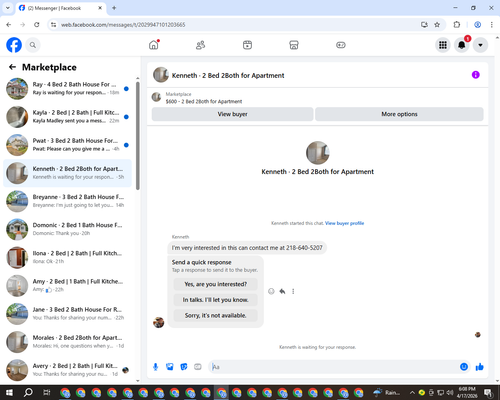Open Jane 3 Bed 2 Bath House conversation
Viewport: 500px width, 400px height.
tap(67, 314)
